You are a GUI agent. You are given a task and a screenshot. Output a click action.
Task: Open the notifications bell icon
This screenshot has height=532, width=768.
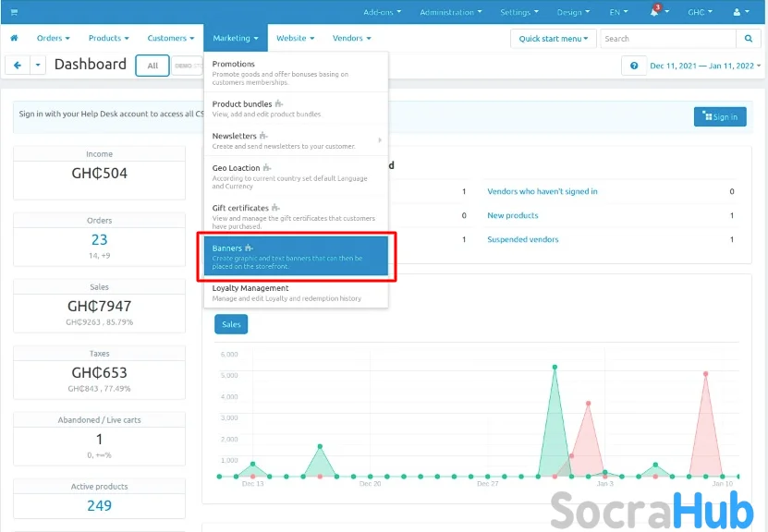[654, 12]
